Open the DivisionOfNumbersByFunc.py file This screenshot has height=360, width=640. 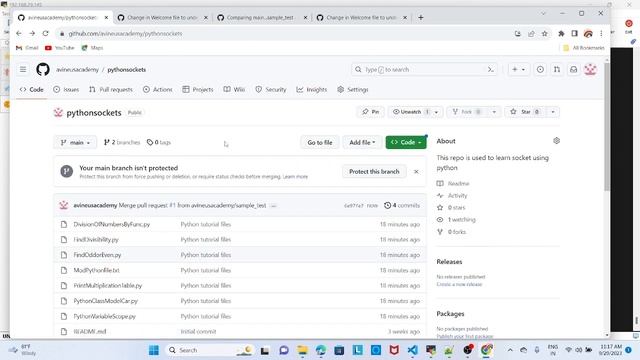(112, 224)
